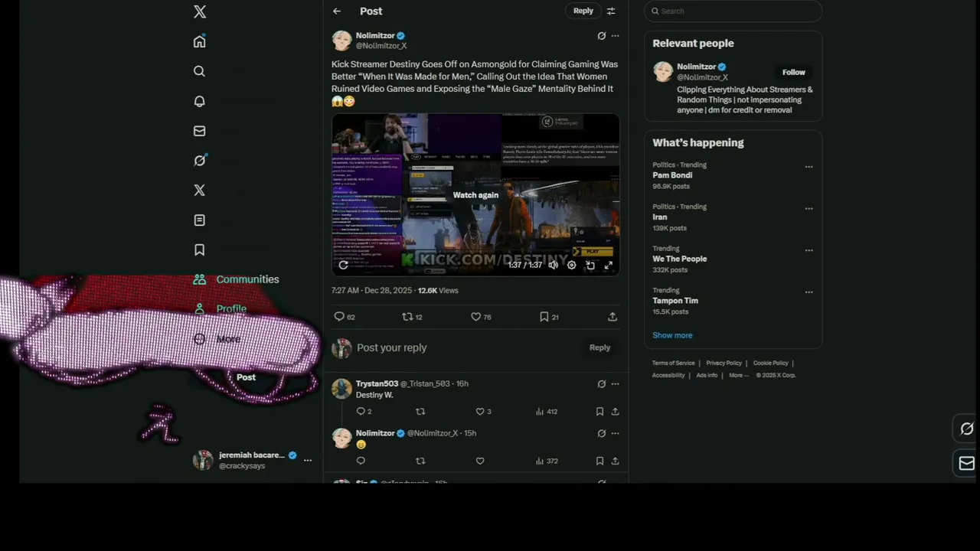980x551 pixels.
Task: Click the Search input field
Action: pos(733,11)
